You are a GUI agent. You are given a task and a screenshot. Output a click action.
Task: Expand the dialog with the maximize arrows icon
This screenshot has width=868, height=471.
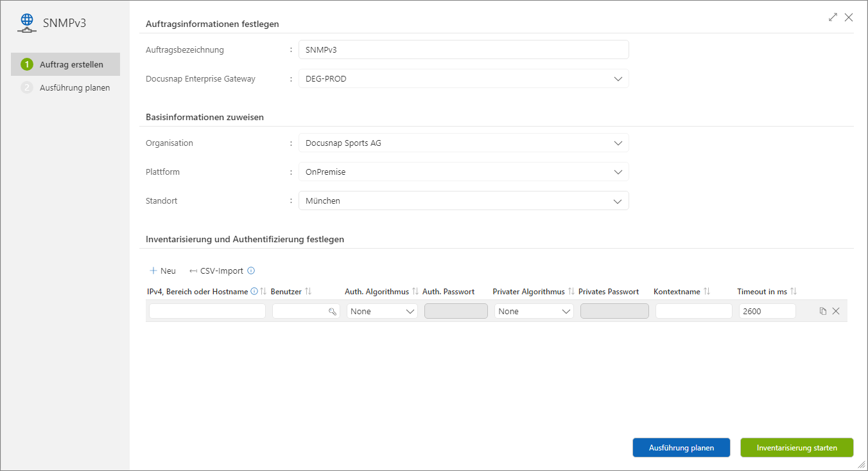[833, 17]
